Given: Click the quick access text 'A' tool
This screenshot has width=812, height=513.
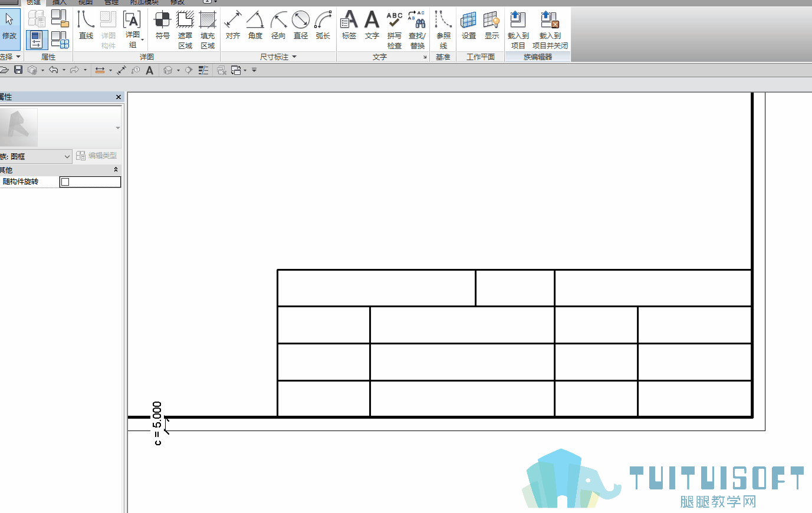Looking at the screenshot, I should click(x=150, y=70).
